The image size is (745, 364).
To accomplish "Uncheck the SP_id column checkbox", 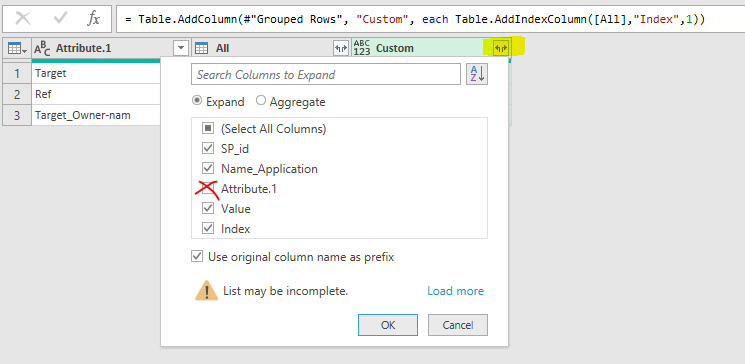I will click(208, 149).
